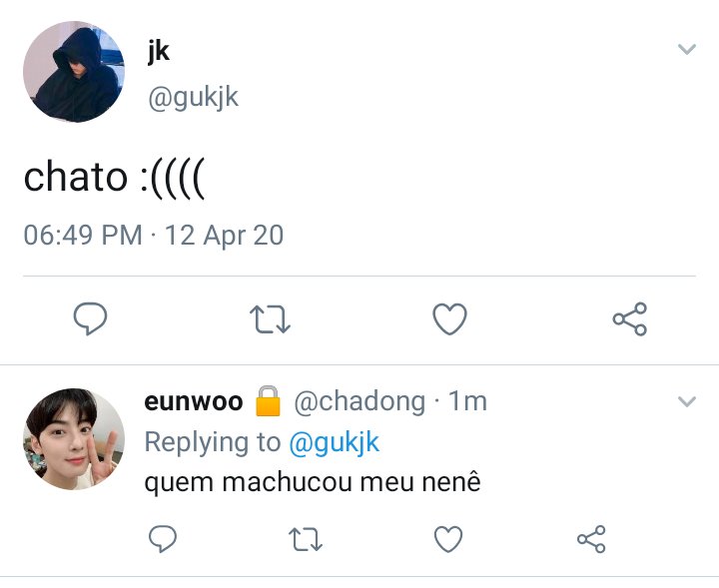Share eunwoo's reply
The image size is (719, 588).
point(591,539)
